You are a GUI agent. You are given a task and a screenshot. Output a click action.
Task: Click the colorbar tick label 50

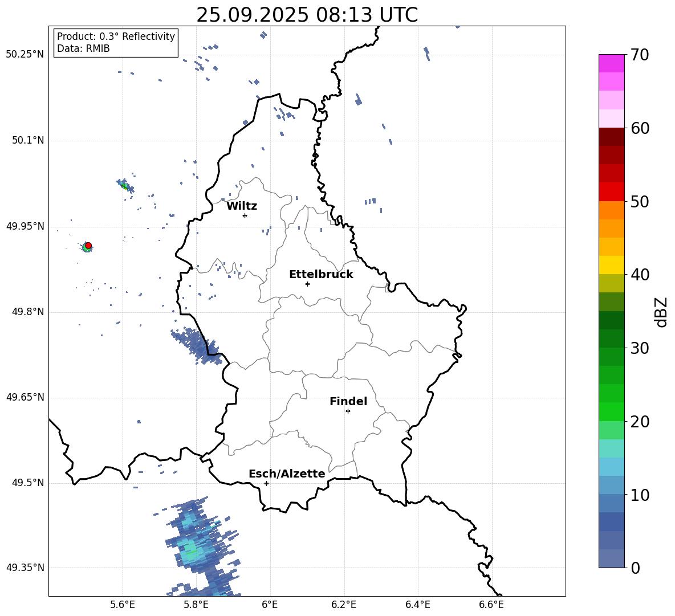[x=640, y=201]
